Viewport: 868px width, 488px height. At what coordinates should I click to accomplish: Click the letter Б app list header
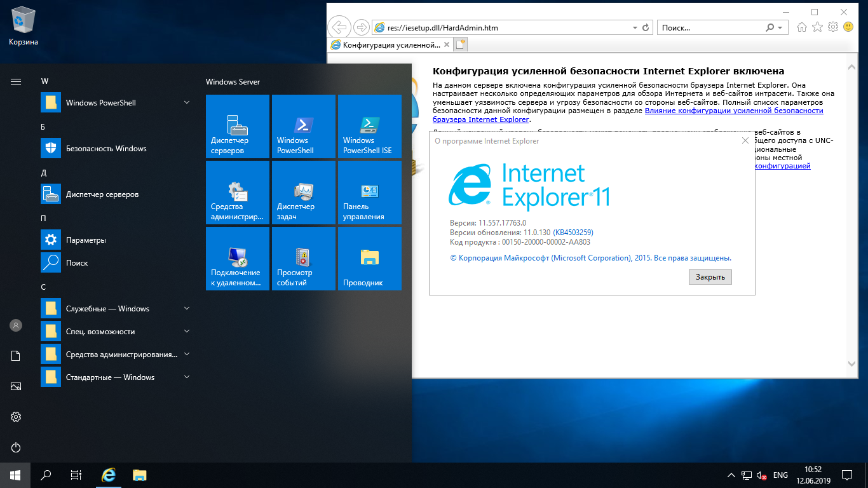[x=43, y=126]
